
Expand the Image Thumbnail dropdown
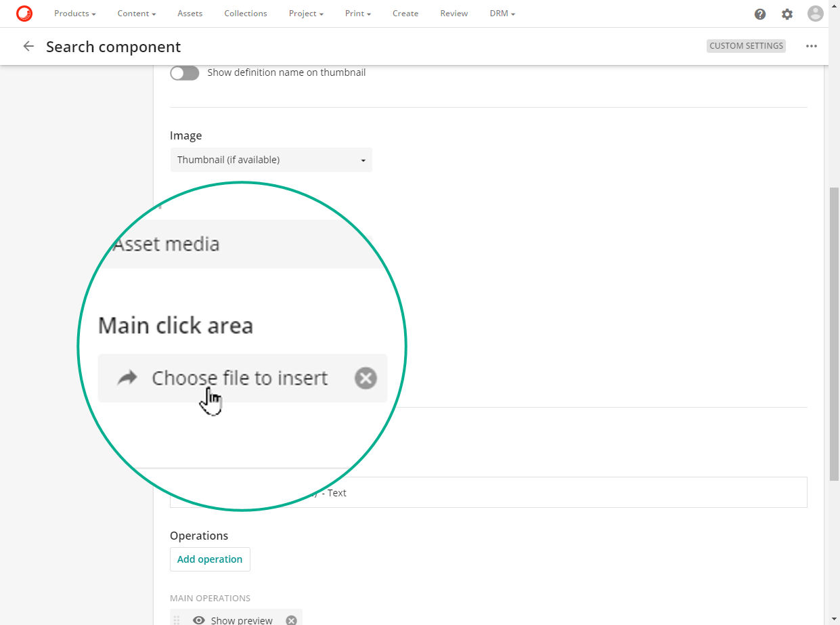coord(271,160)
